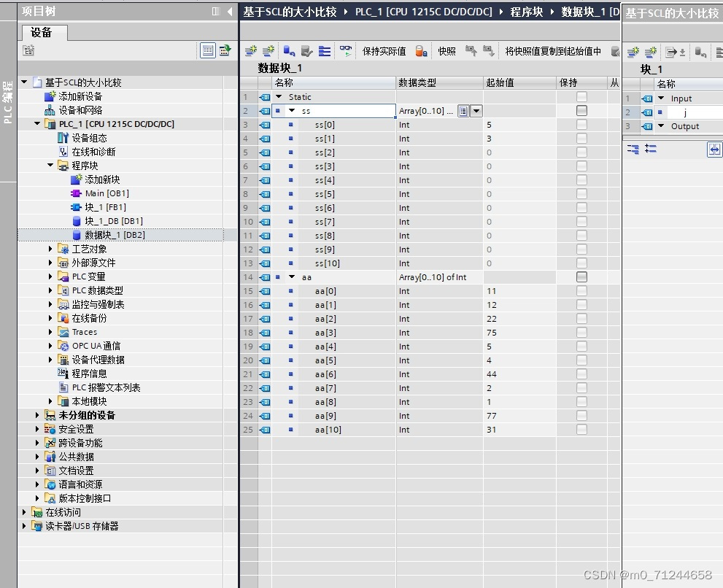723x588 pixels.
Task: Toggle retain checkbox for aa array row
Action: [582, 276]
